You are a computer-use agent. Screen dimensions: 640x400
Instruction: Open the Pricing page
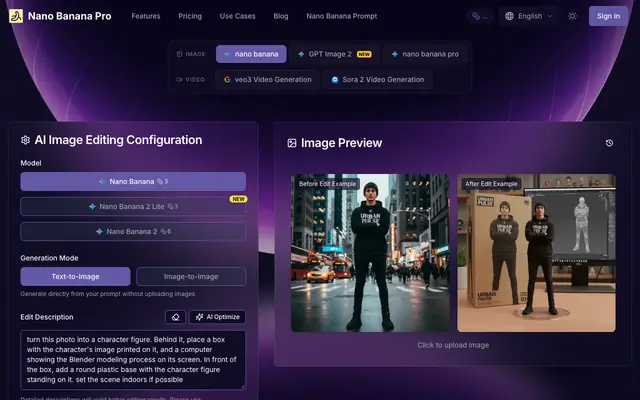pos(190,16)
